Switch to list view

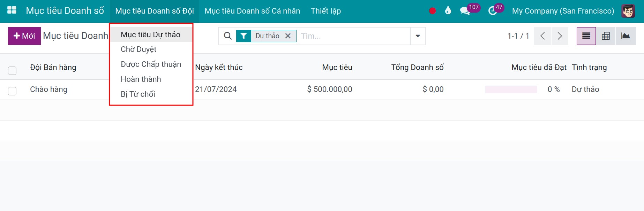coord(586,36)
